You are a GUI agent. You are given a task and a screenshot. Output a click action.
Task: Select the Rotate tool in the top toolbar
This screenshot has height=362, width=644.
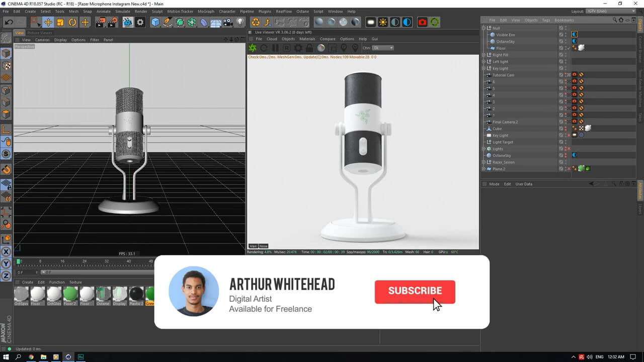72,22
